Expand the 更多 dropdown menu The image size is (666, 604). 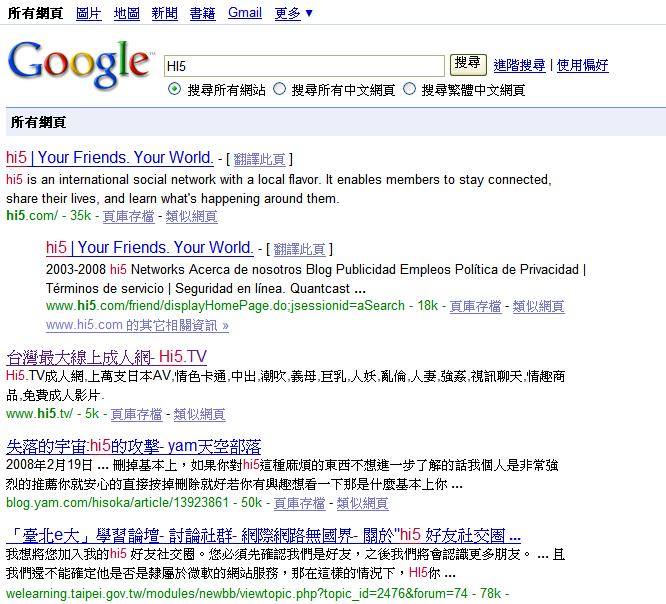[x=293, y=13]
